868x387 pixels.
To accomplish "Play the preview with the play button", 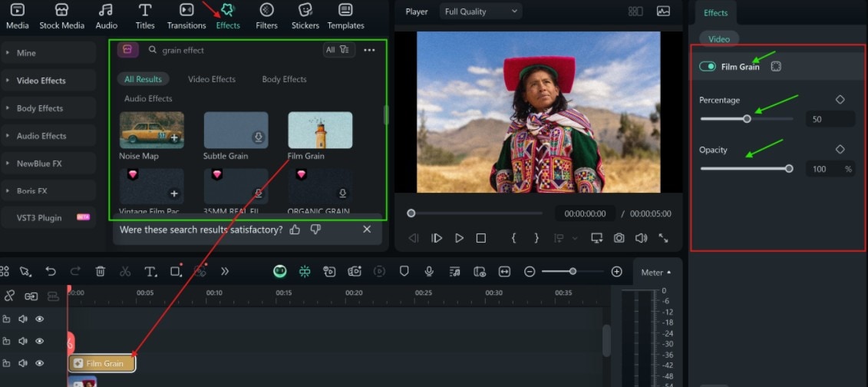I will 459,238.
